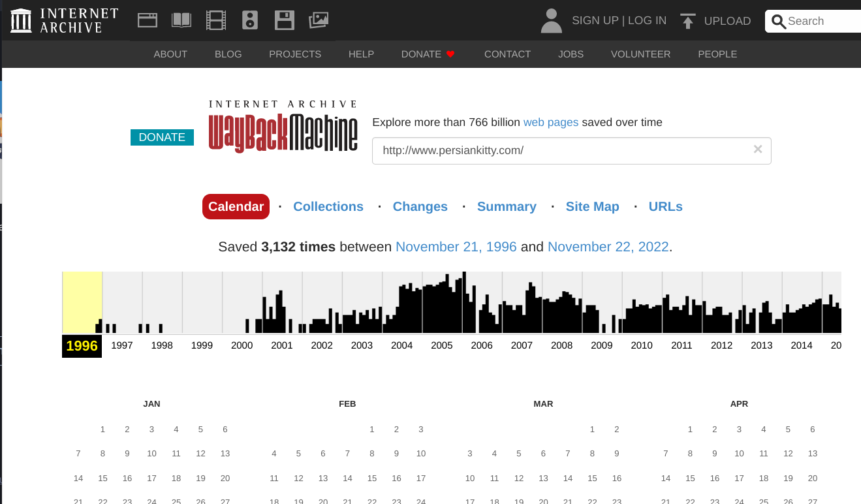Open the ABOUT menu item
The width and height of the screenshot is (861, 504).
point(170,54)
